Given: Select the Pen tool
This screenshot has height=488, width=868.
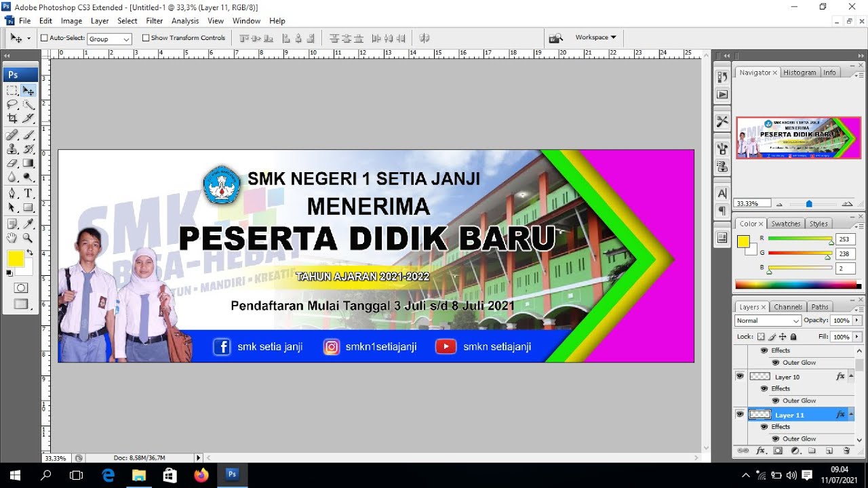Looking at the screenshot, I should click(x=12, y=194).
